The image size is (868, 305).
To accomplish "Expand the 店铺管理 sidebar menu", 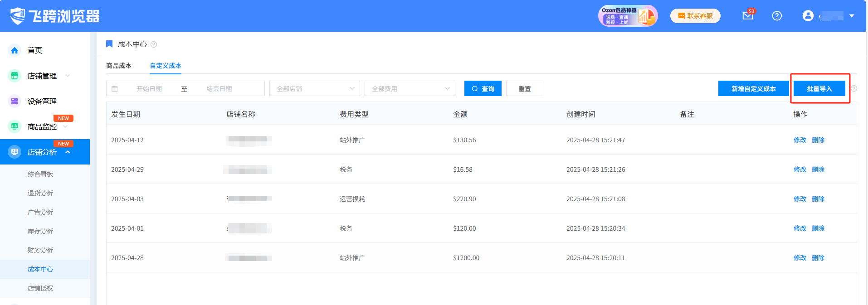I will pos(68,76).
